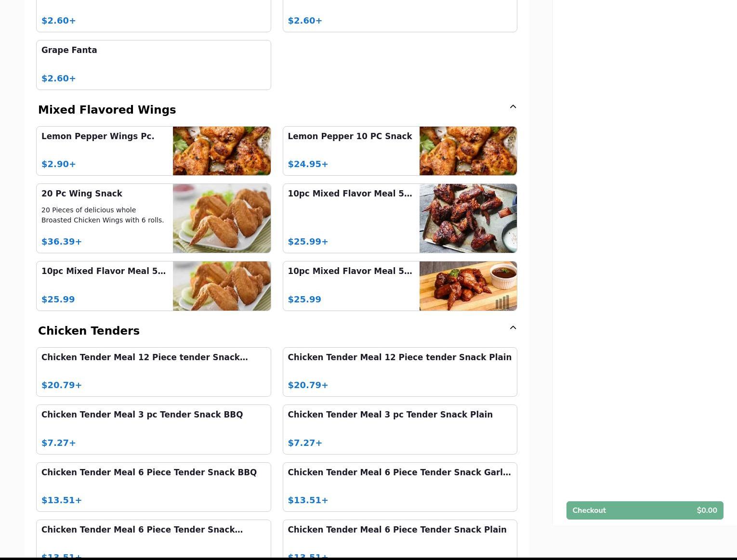Click the $2.90+ price
Screen dimensions: 737x560
point(59,164)
